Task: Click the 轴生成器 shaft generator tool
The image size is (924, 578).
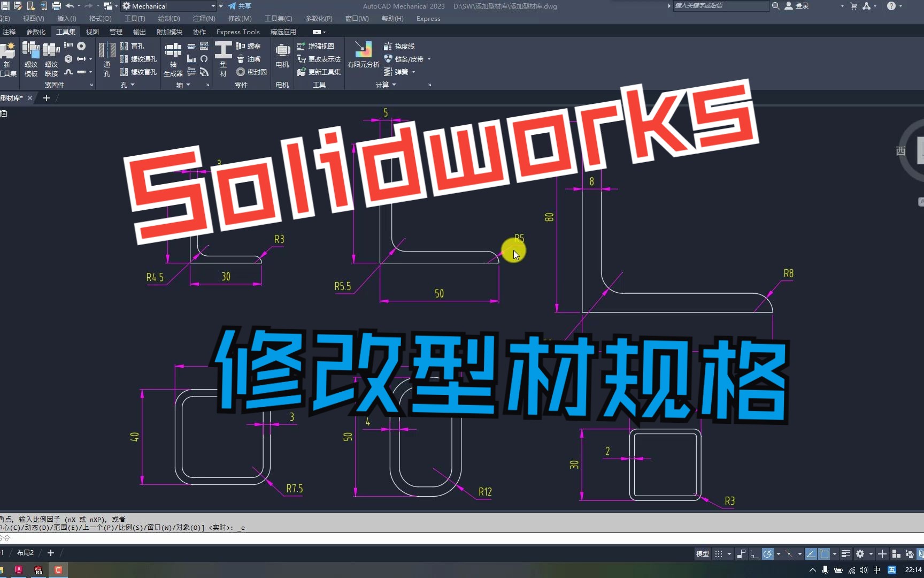Action: [172, 59]
